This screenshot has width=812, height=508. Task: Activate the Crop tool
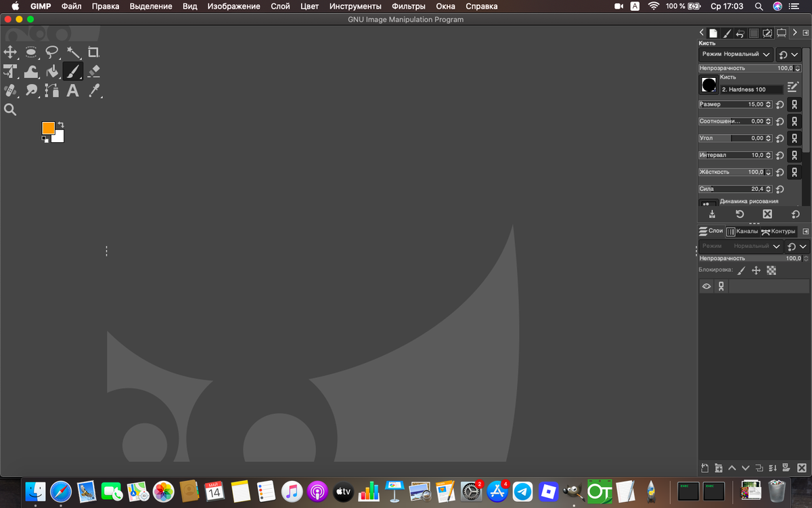tap(94, 52)
